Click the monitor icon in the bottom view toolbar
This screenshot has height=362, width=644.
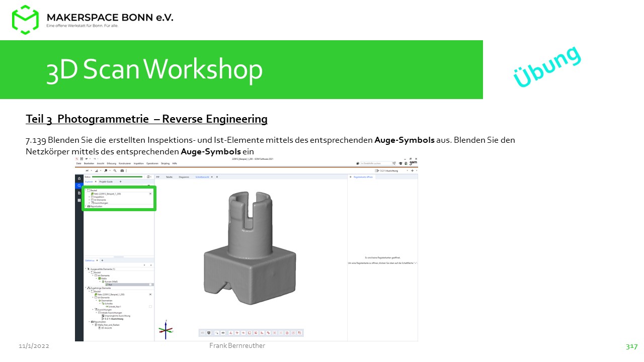click(209, 333)
